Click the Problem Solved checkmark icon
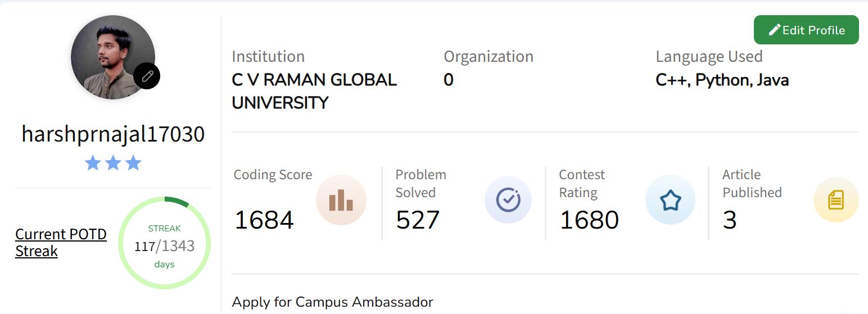 [x=508, y=201]
